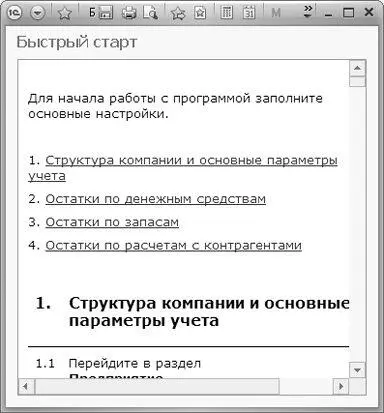
Task: Click the Save diskette icon
Action: (x=106, y=13)
